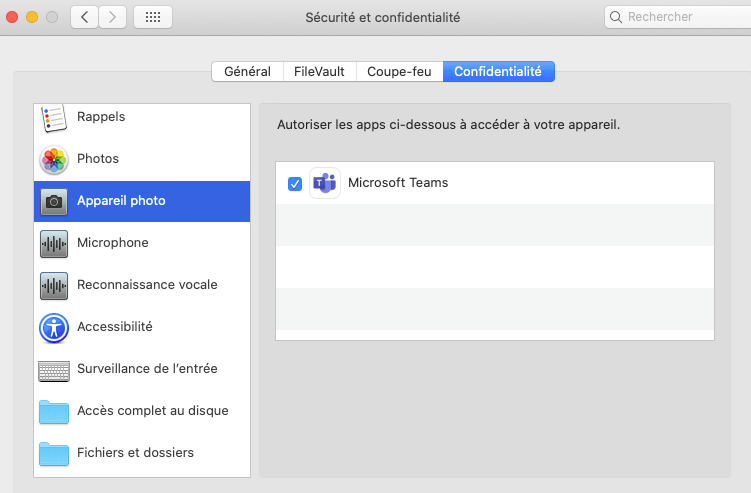The height and width of the screenshot is (493, 751).
Task: Go forward with the right chevron button
Action: [113, 17]
